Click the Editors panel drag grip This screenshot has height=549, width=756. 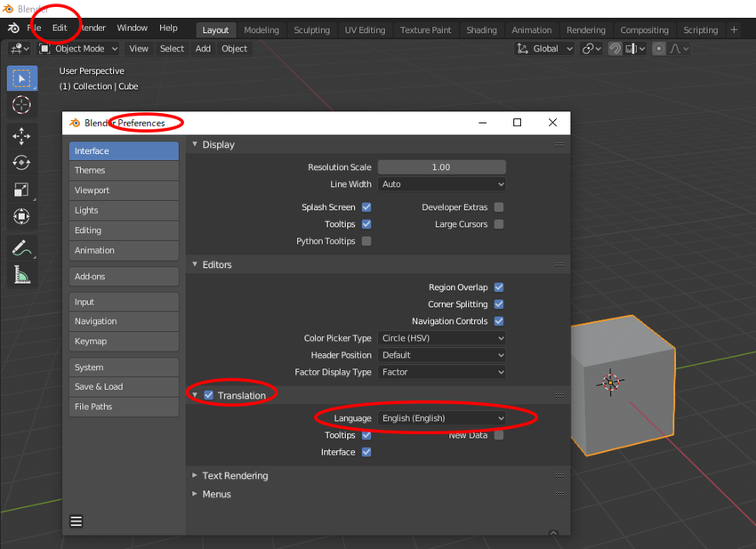tap(559, 264)
